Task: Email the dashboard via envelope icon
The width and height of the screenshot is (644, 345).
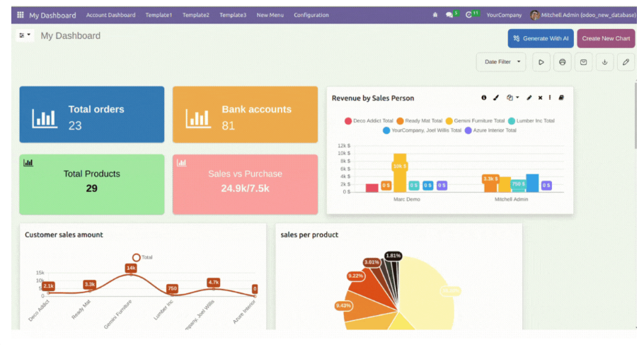Action: tap(583, 62)
